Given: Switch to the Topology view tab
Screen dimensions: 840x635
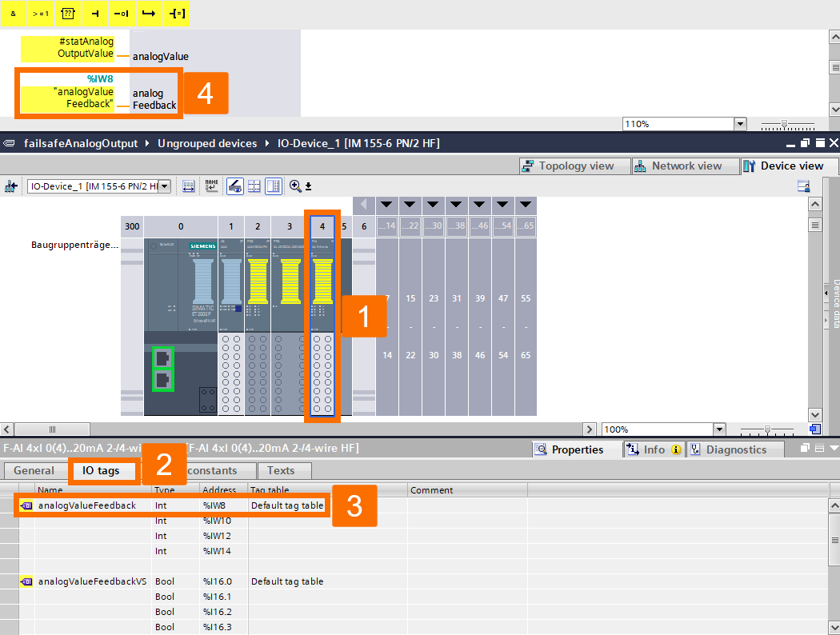Looking at the screenshot, I should pos(573,166).
